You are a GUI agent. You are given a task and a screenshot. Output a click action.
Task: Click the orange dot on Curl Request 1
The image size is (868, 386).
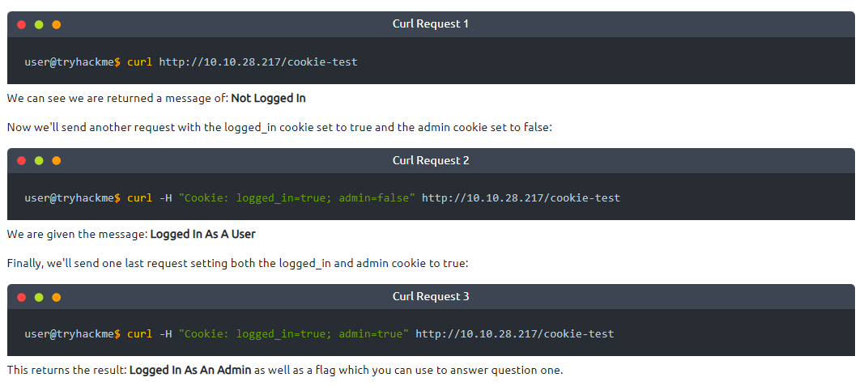pos(56,24)
